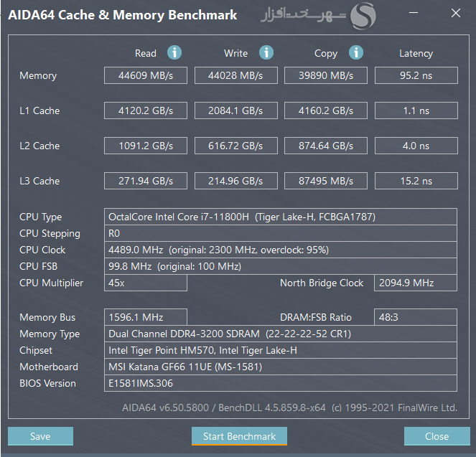476x457 pixels.
Task: Click the Close button at bottom right
Action: coord(437,436)
